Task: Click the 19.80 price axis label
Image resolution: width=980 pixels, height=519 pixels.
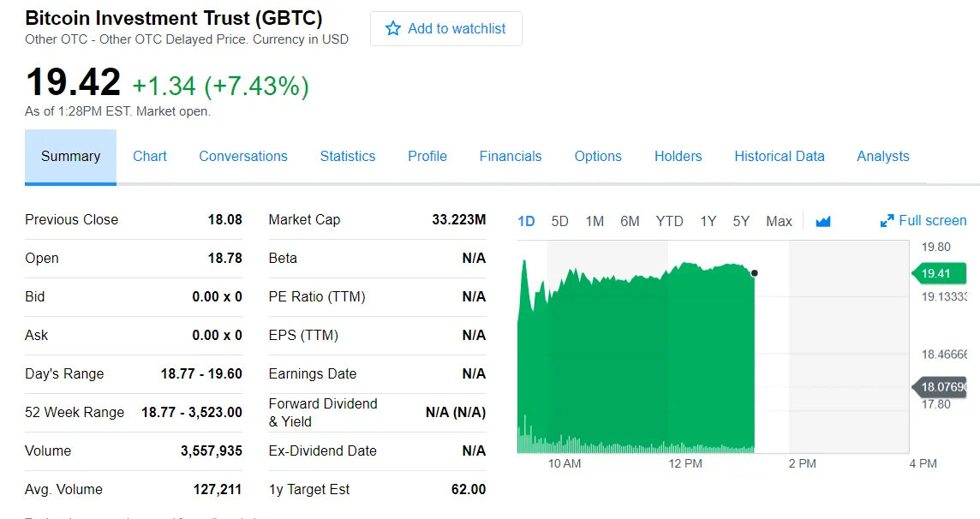Action: (x=935, y=248)
